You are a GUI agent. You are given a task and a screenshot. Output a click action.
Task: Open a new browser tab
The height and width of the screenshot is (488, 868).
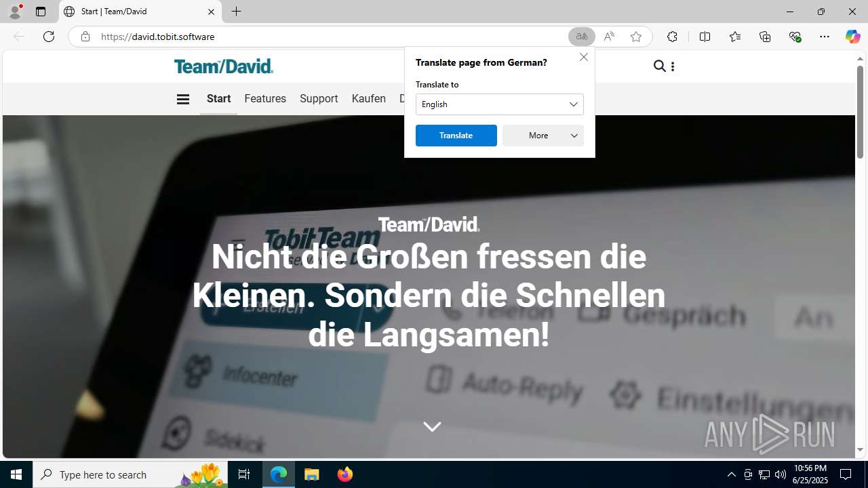point(237,12)
